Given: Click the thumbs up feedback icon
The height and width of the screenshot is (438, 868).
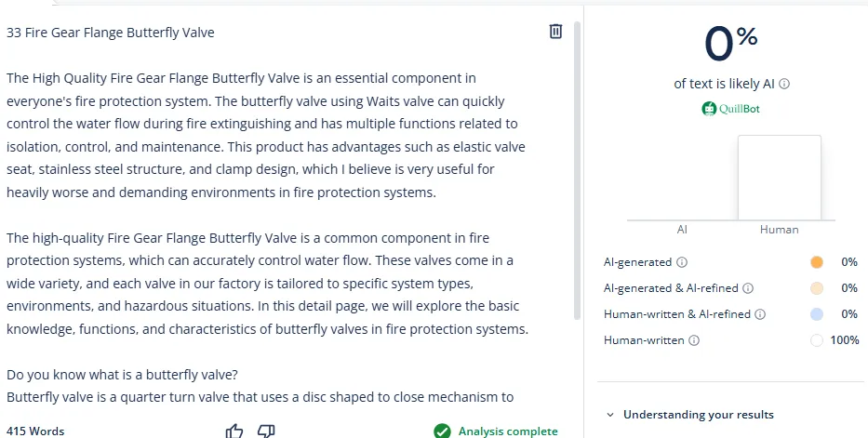Looking at the screenshot, I should (234, 431).
